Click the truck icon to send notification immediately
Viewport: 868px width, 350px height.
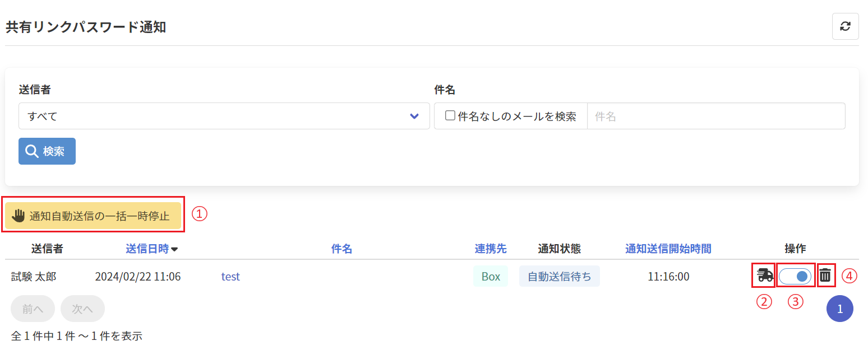[764, 276]
